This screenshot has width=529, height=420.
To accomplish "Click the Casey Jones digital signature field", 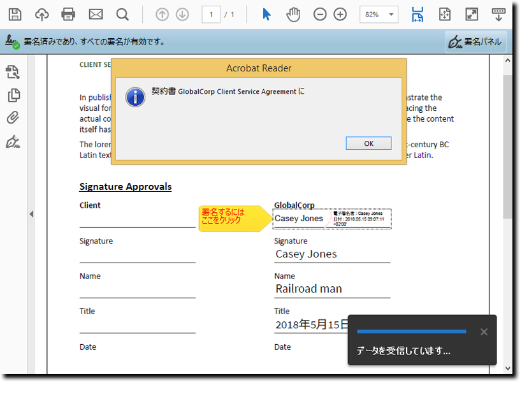I will click(x=332, y=219).
